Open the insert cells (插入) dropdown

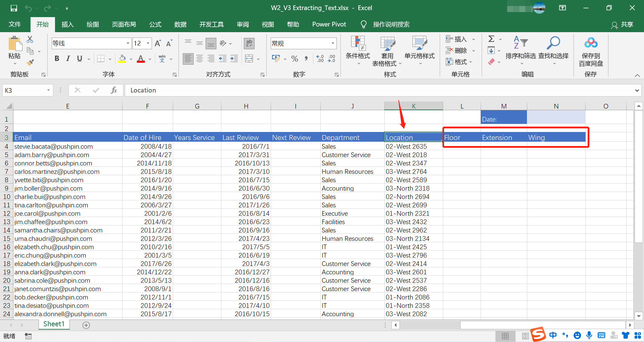460,39
